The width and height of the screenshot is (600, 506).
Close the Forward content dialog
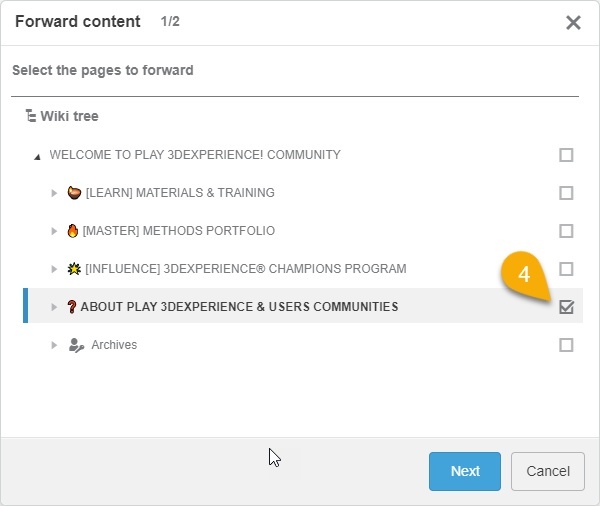[573, 22]
